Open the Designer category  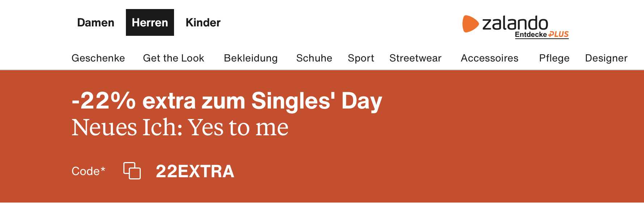[x=606, y=58]
